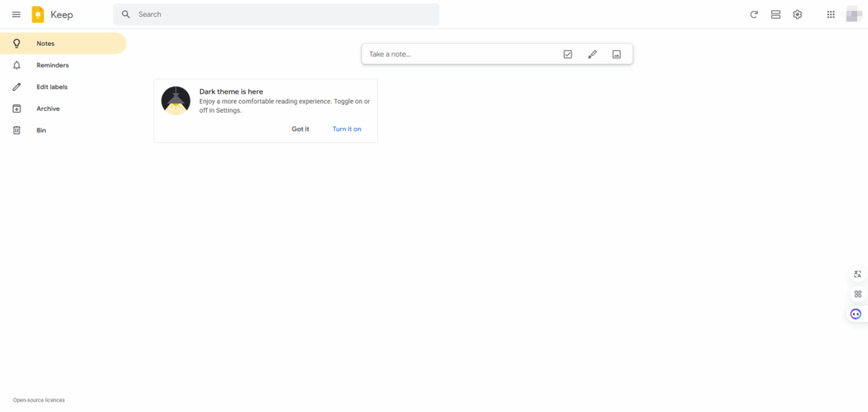
Task: Create a new list with checkbox icon
Action: [567, 54]
